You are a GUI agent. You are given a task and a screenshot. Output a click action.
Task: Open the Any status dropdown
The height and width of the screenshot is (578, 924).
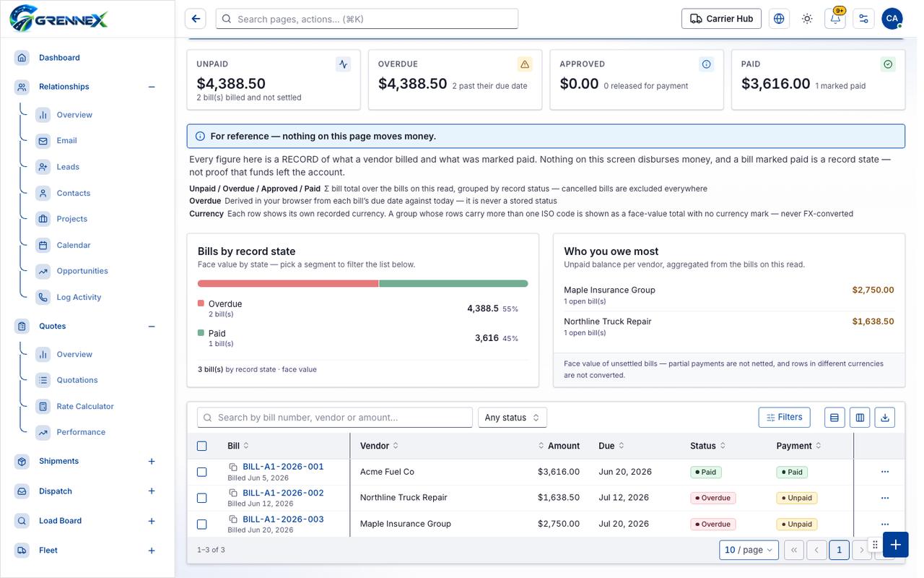pyautogui.click(x=513, y=418)
